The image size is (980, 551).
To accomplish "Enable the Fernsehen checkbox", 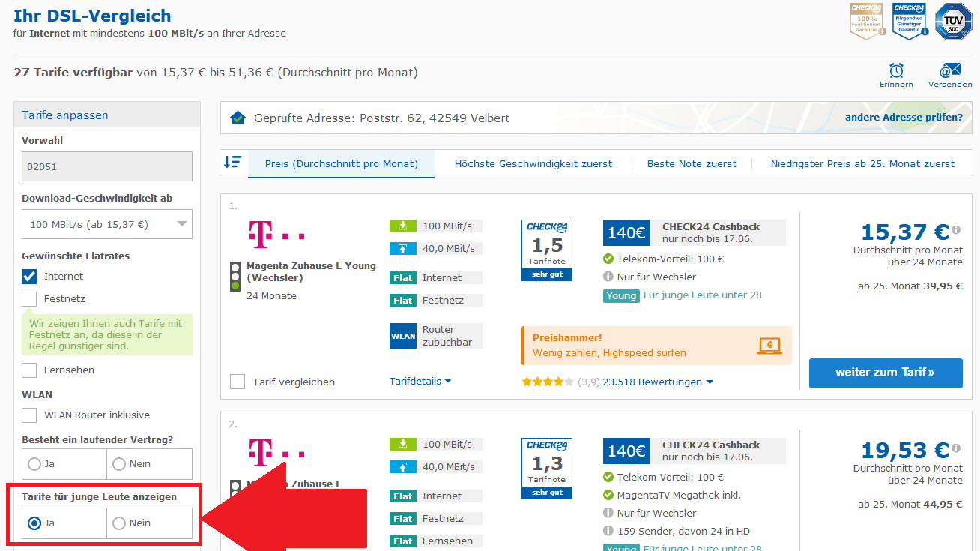I will tap(29, 370).
